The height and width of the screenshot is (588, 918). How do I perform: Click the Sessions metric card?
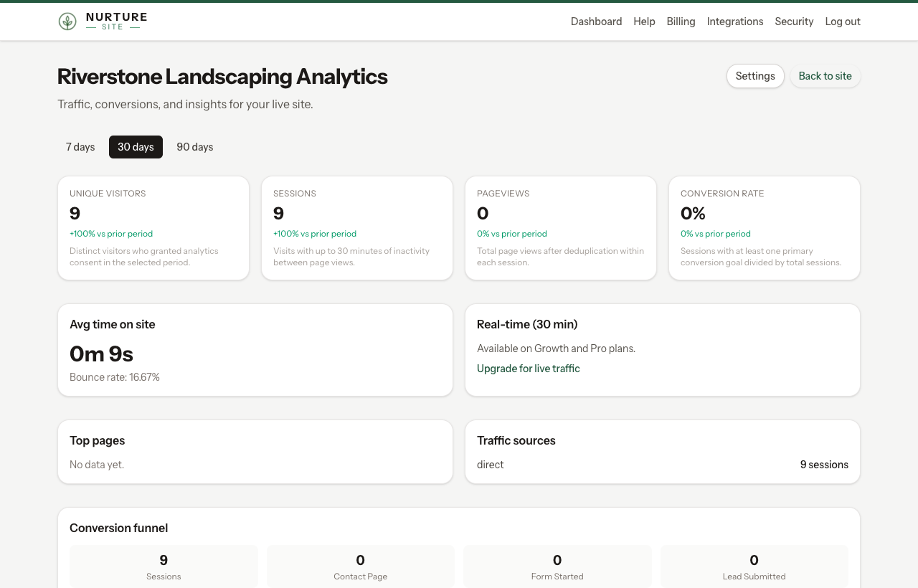pos(357,228)
